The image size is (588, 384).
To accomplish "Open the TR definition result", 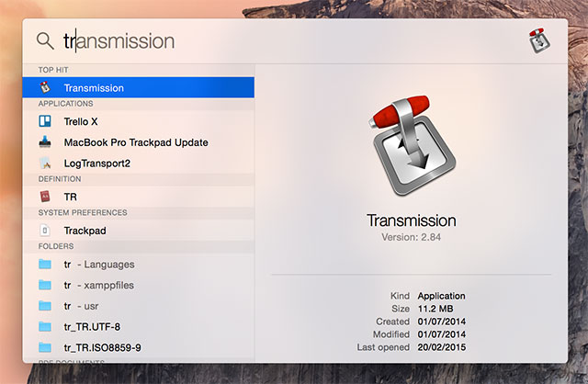I will (x=139, y=197).
